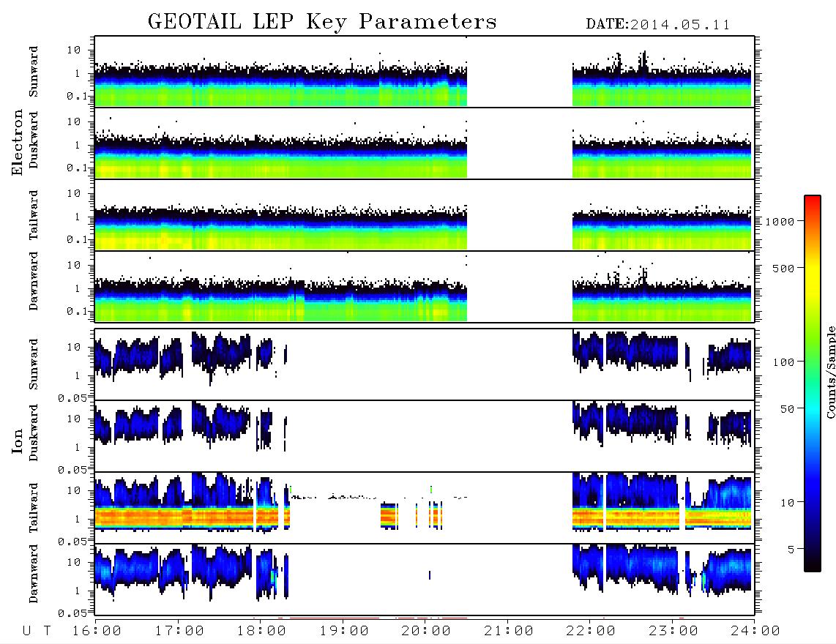Screen dimensions: 836x644
Task: Select the Electron Dawnward panel label
Action: [34, 281]
